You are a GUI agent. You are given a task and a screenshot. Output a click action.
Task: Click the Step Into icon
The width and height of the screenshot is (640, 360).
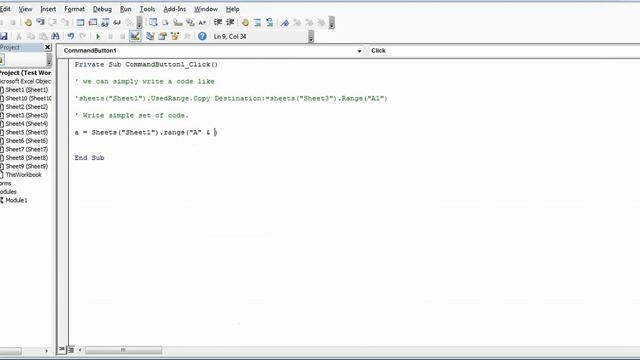(40, 22)
